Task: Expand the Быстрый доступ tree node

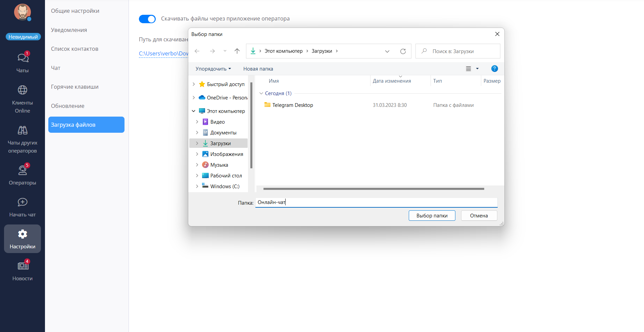Action: 194,84
